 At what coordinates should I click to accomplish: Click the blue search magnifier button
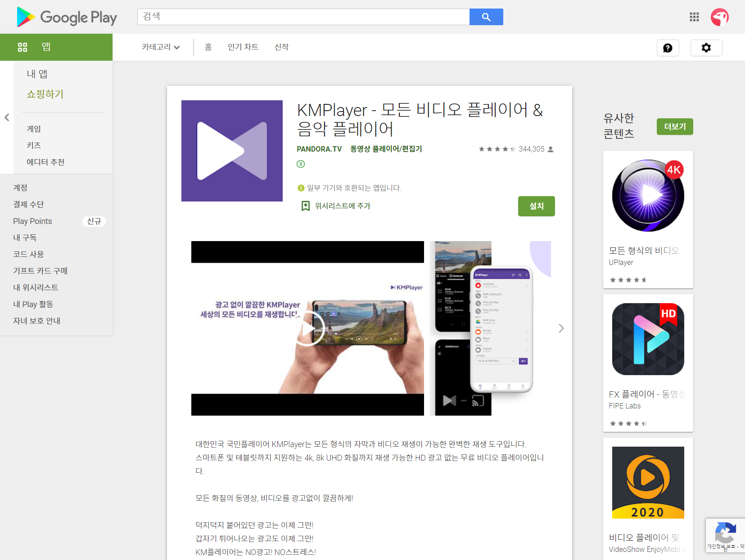click(x=486, y=17)
